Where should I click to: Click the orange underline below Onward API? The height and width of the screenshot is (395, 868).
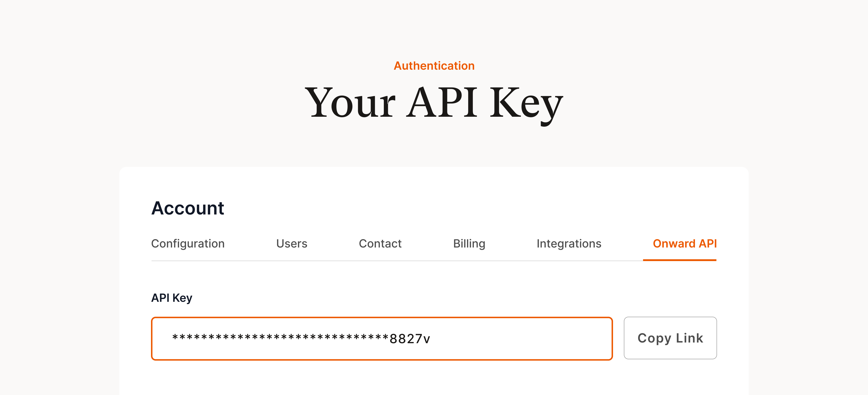[x=679, y=260]
